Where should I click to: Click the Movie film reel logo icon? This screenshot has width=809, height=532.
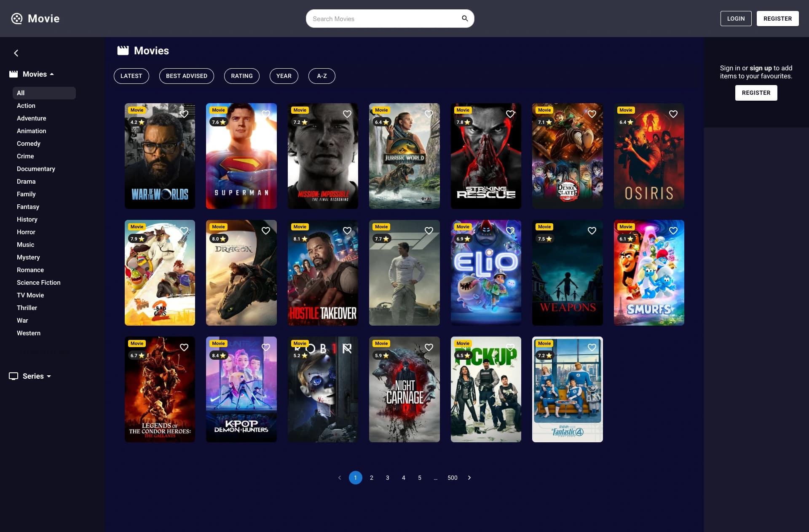click(x=17, y=19)
